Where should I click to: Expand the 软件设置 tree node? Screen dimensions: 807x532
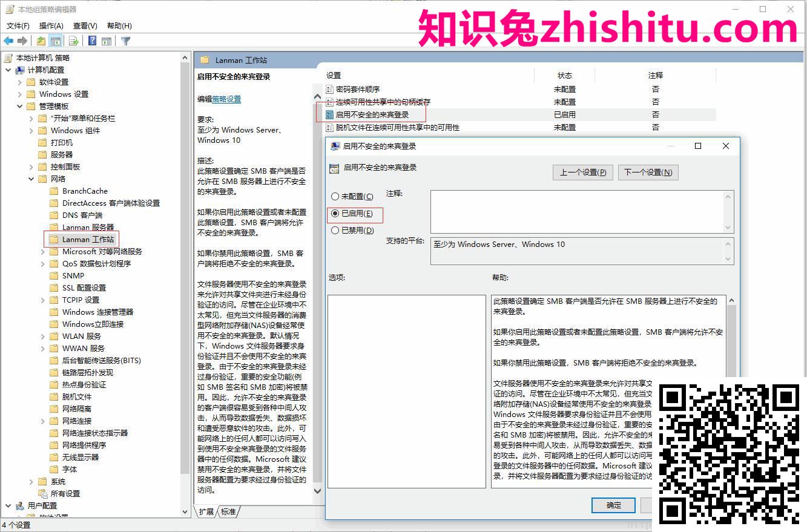(x=20, y=82)
